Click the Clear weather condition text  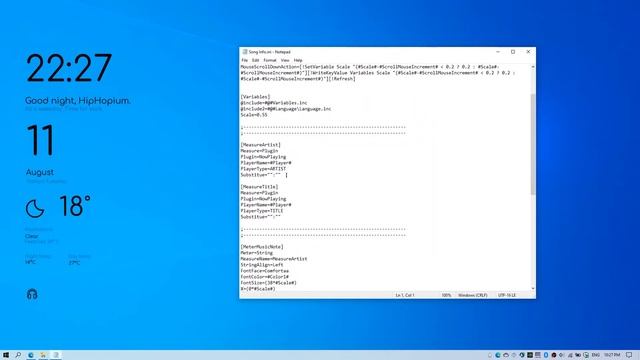[31, 236]
